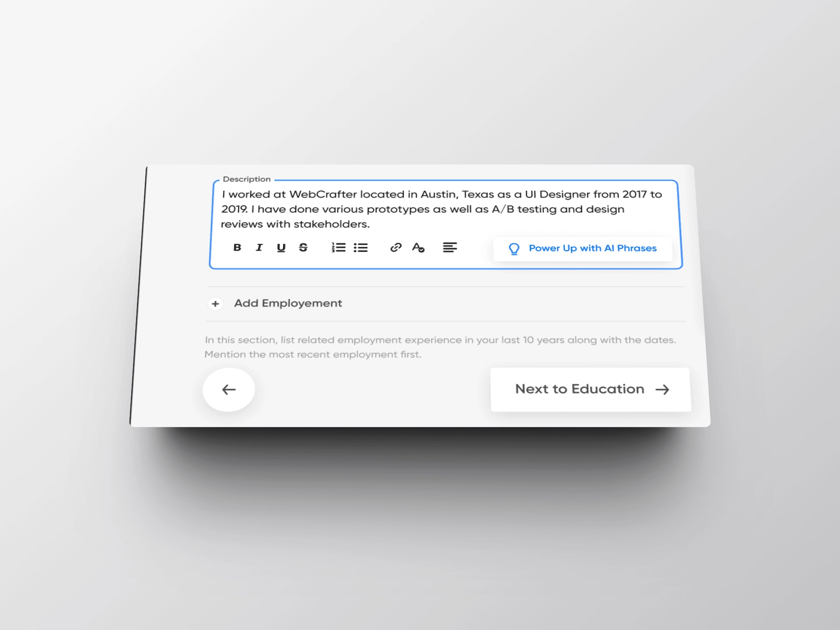The width and height of the screenshot is (840, 630).
Task: Toggle ordered list on description text
Action: coord(338,248)
